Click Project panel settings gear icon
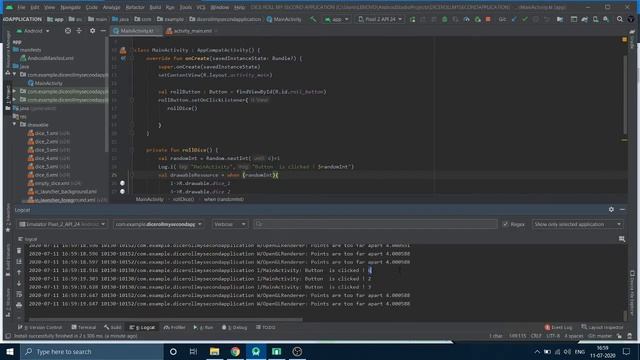The image size is (640, 360). tap(92, 31)
